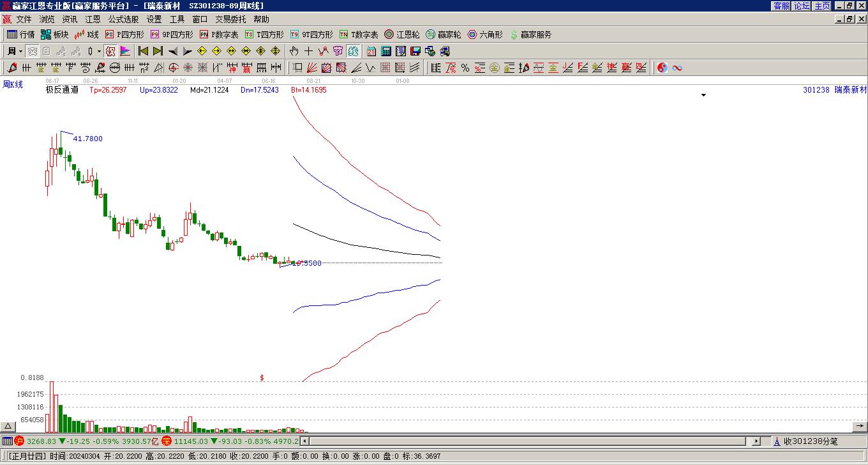Select the hand pan tool
Image resolution: width=868 pixels, height=465 pixels.
click(x=294, y=51)
